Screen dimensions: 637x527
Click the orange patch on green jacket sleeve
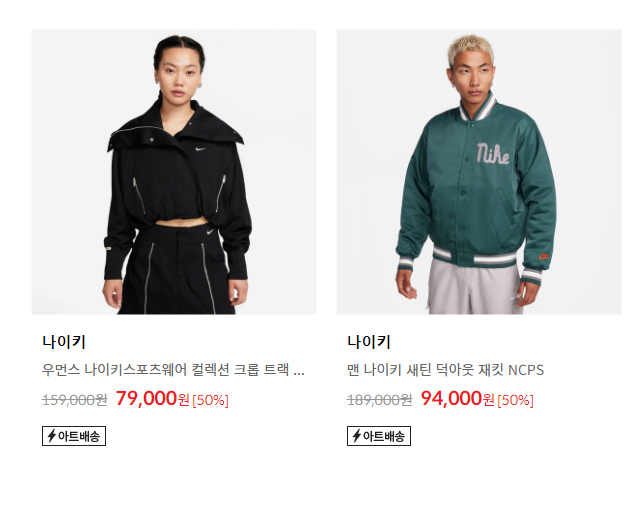pos(543,256)
